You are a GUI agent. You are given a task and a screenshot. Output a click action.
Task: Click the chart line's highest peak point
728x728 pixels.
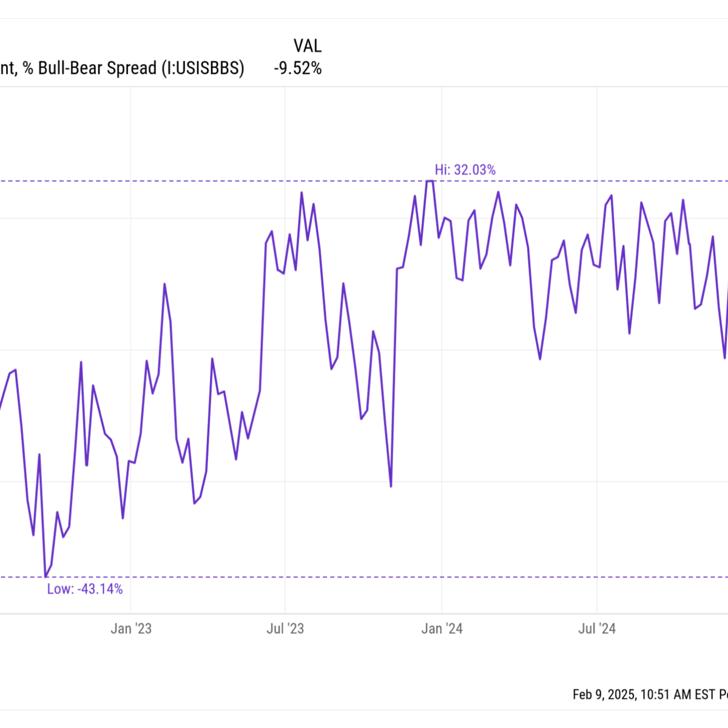pos(430,181)
